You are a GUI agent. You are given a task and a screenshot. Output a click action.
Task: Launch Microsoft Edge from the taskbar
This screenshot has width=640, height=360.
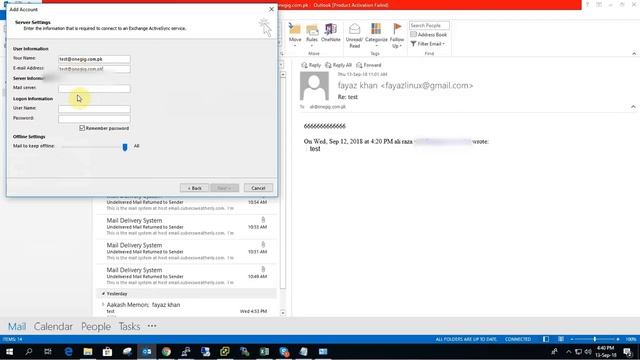[x=68, y=351]
